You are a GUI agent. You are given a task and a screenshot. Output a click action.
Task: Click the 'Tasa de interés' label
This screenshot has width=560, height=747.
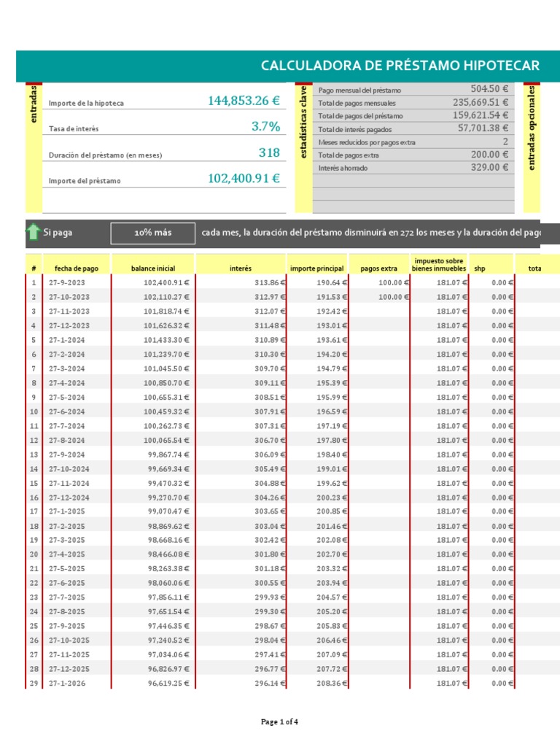(x=74, y=128)
